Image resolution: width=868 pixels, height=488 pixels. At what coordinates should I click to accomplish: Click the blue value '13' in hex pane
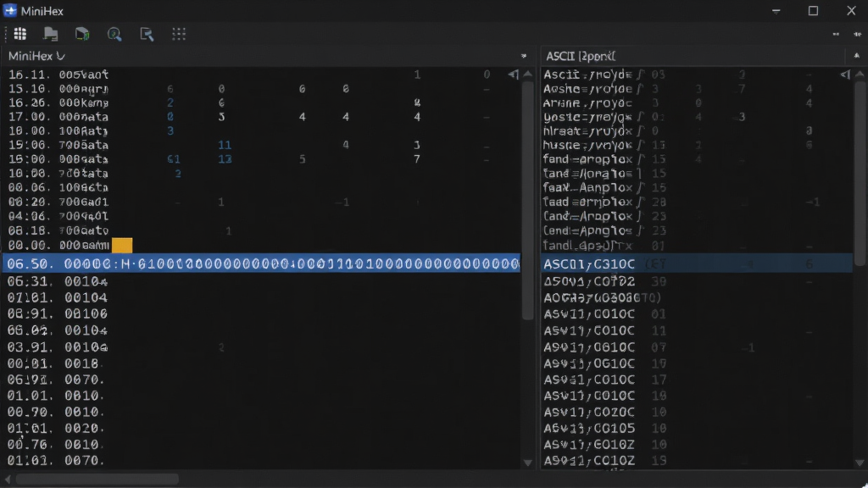point(224,159)
